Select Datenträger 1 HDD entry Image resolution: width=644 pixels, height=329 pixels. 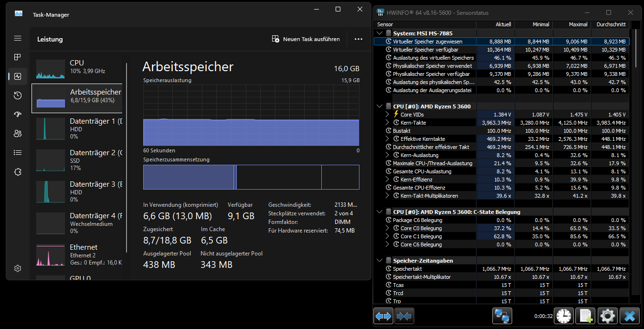click(x=77, y=128)
